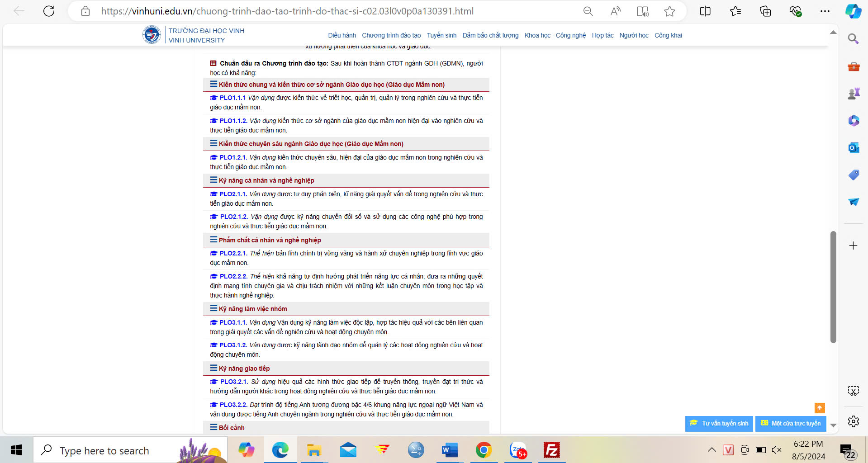The image size is (868, 463).
Task: Open Chương trình đào tạo menu
Action: pyautogui.click(x=391, y=35)
